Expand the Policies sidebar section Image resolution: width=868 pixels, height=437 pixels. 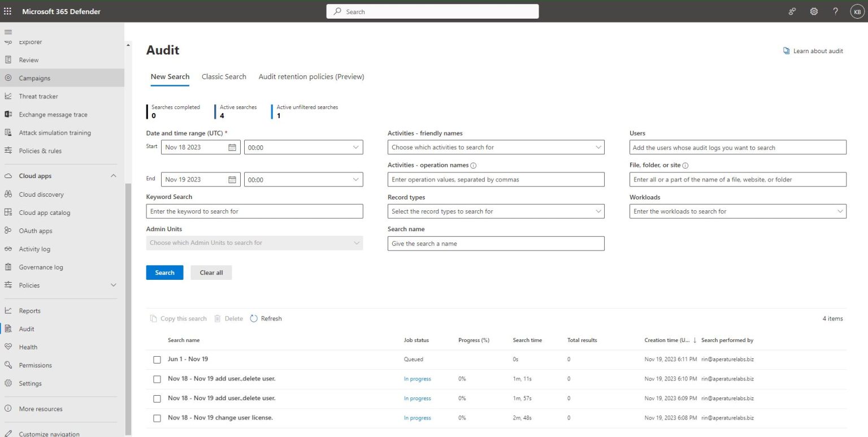click(x=114, y=285)
